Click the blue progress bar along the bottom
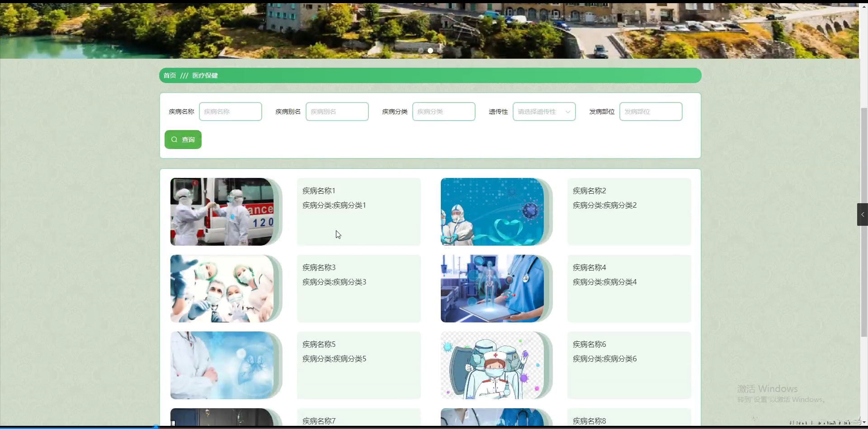The width and height of the screenshot is (868, 429). click(78, 427)
